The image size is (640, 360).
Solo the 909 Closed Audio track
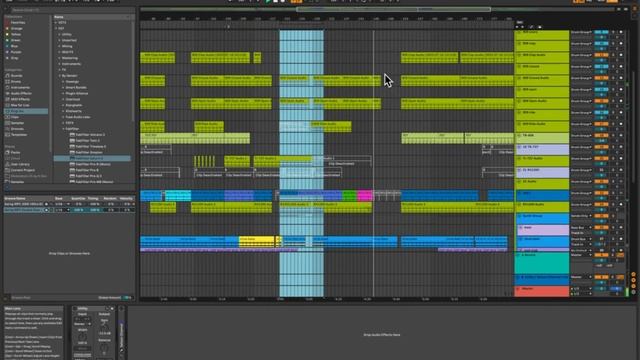pyautogui.click(x=613, y=78)
